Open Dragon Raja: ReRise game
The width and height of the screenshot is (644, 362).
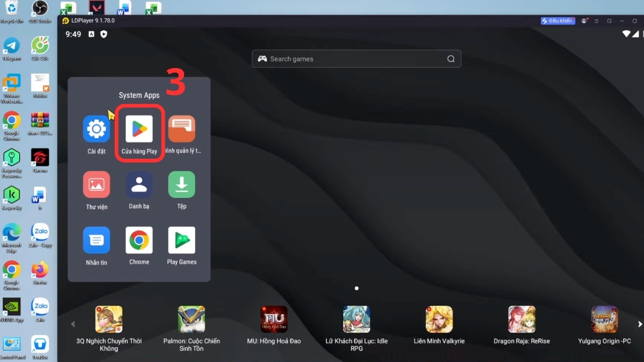tap(522, 320)
